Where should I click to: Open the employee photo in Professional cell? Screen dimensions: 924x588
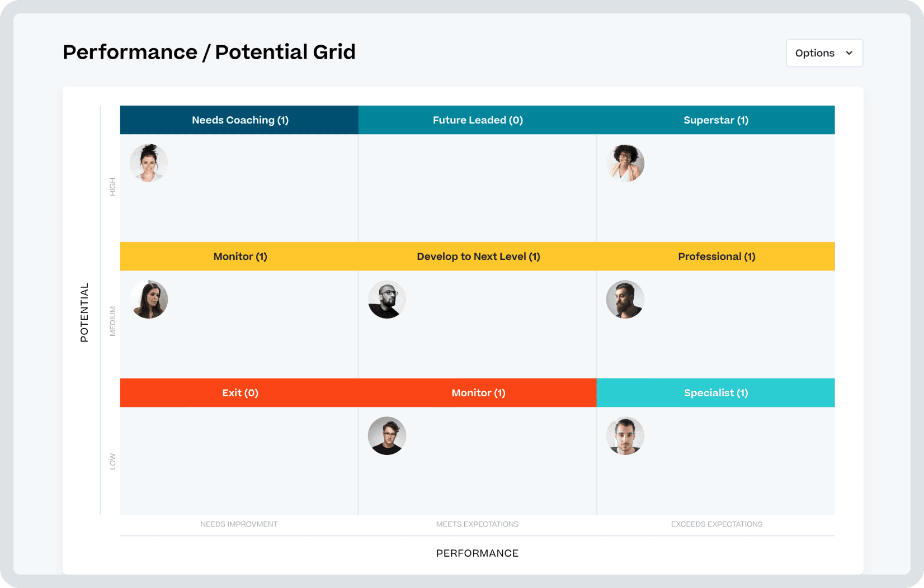tap(625, 299)
